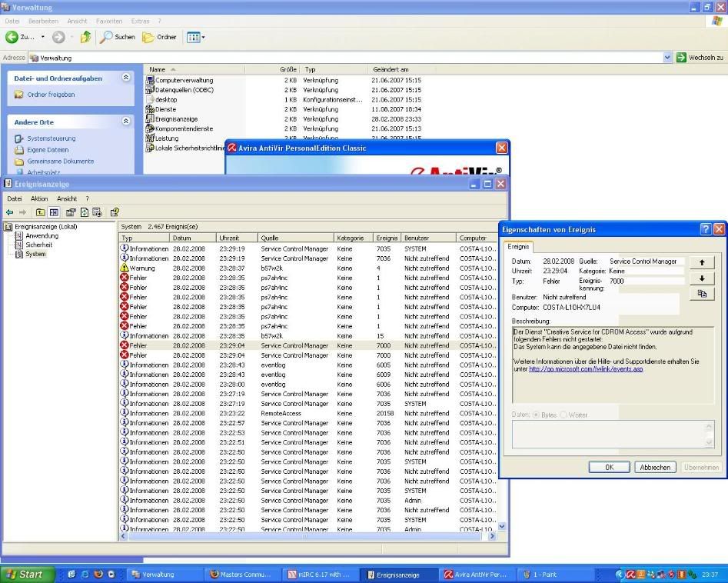This screenshot has height=583, width=728.
Task: Click the export list icon in Ereignisanzeige toolbar
Action: tap(97, 212)
